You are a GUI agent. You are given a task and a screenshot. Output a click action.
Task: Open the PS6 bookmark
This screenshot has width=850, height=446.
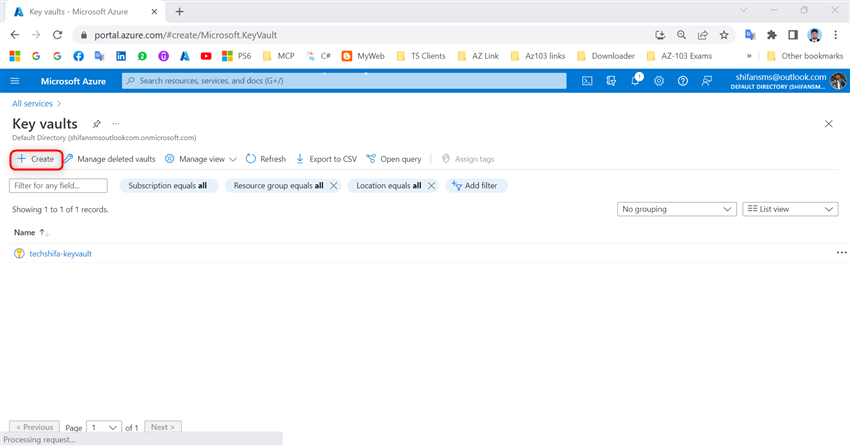[237, 56]
